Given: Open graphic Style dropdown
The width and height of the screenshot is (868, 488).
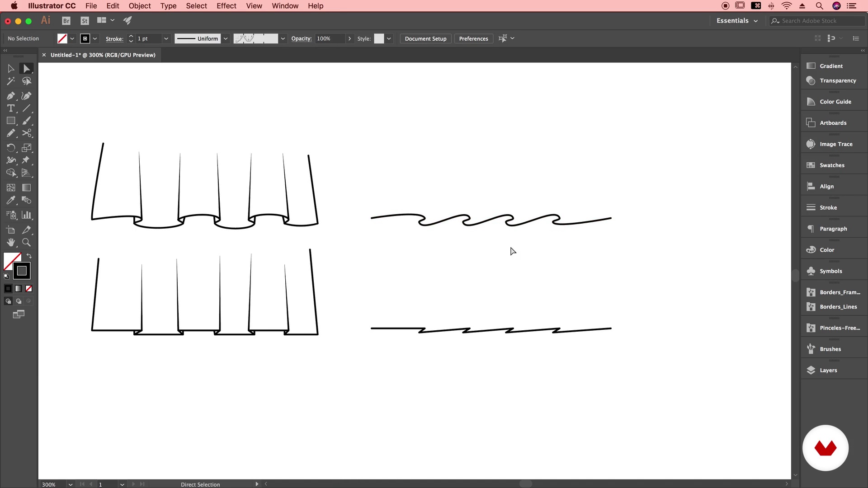Looking at the screenshot, I should (x=389, y=39).
